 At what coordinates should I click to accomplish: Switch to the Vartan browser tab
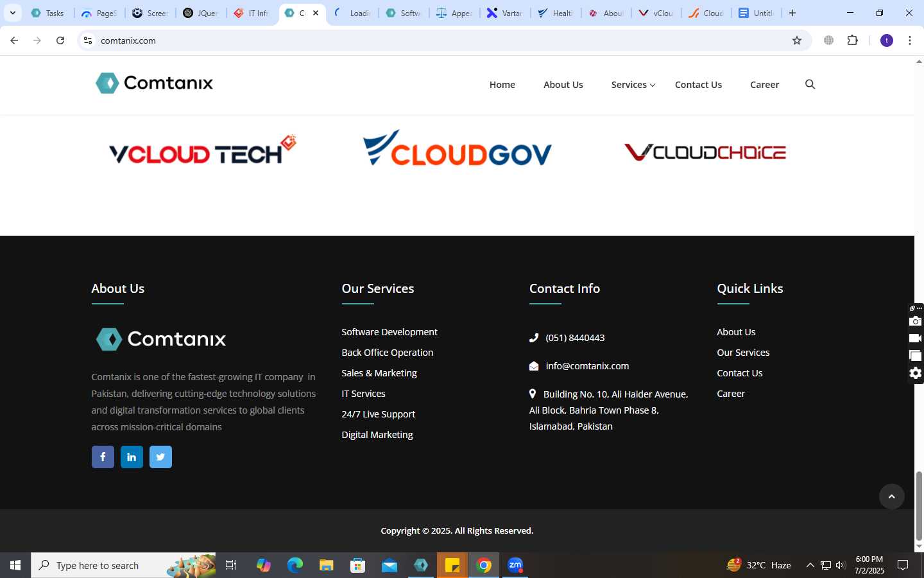[505, 13]
